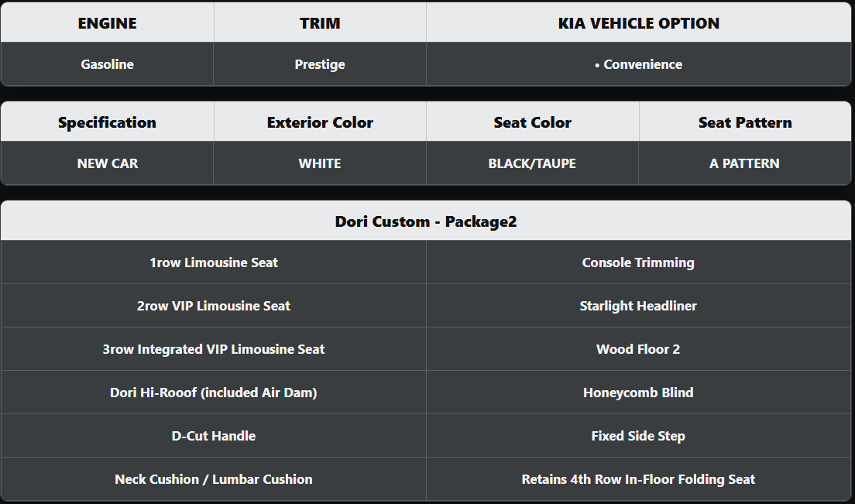Viewport: 855px width, 504px height.
Task: Click the WHITE exterior color value
Action: point(320,163)
